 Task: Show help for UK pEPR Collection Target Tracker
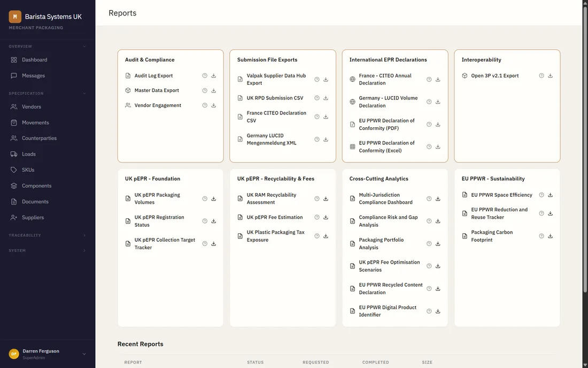click(205, 243)
